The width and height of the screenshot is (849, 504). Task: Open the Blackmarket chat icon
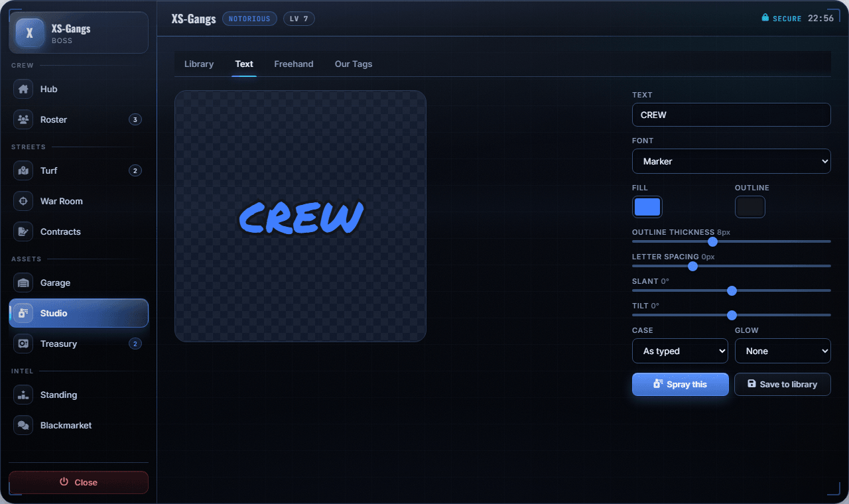click(23, 425)
